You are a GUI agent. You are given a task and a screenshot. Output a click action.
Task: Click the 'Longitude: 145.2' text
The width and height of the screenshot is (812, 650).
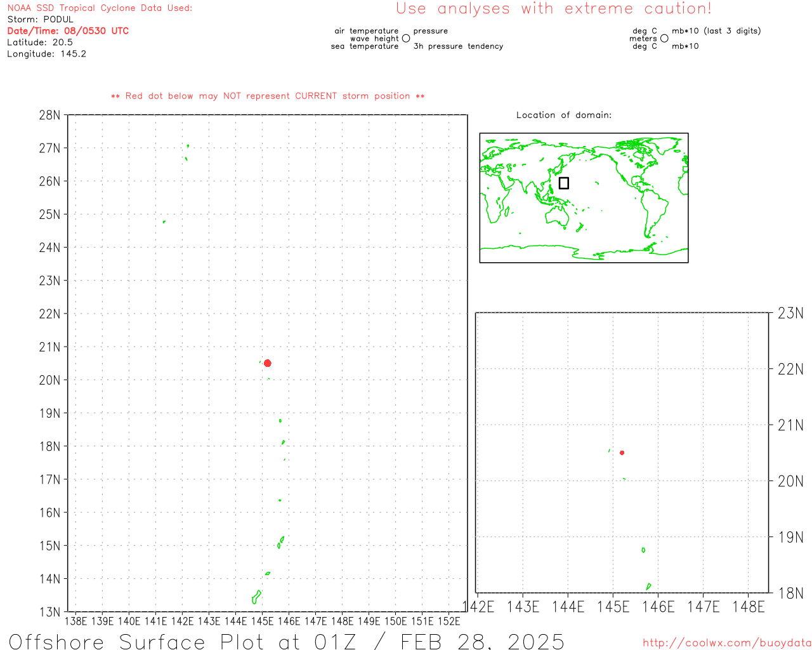(47, 54)
